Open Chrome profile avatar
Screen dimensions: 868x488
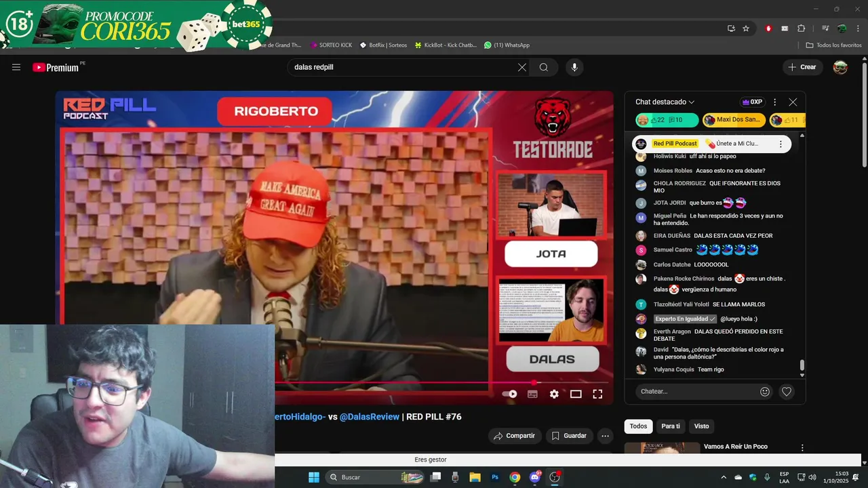coord(842,28)
